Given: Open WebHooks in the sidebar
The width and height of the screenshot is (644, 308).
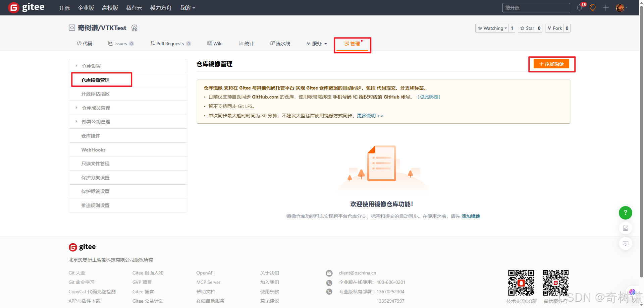Looking at the screenshot, I should (128, 150).
